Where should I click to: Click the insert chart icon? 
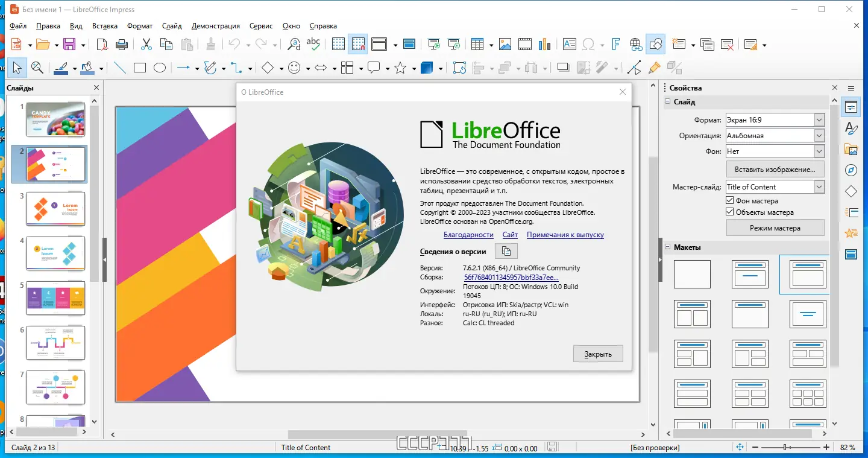(x=545, y=44)
